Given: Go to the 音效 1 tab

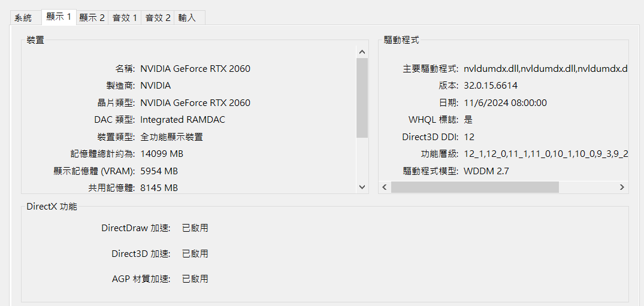Looking at the screenshot, I should (x=125, y=18).
